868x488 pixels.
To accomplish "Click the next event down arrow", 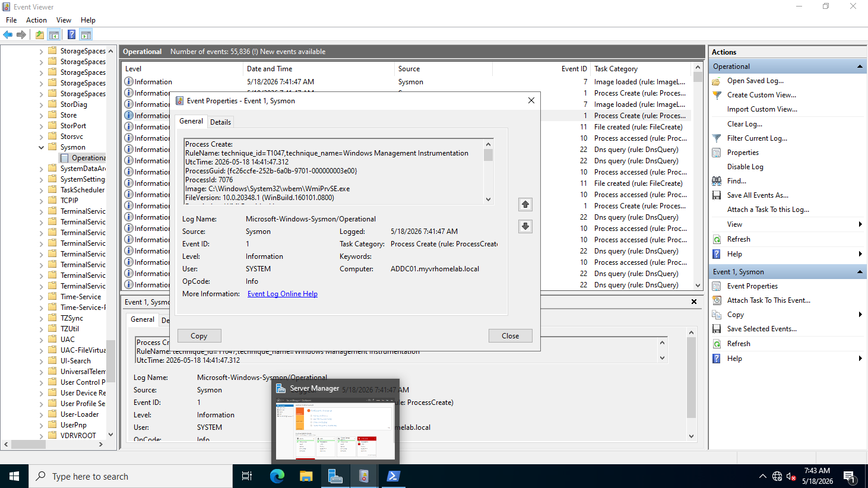I will point(525,226).
